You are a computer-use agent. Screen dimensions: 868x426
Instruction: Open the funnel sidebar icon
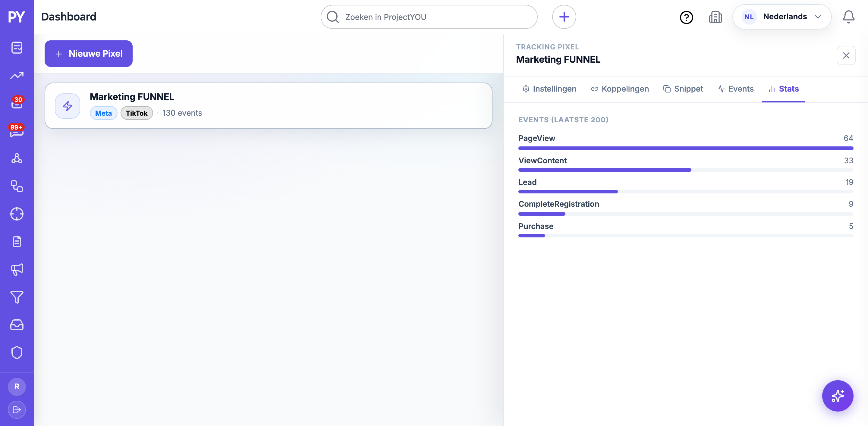(x=17, y=297)
